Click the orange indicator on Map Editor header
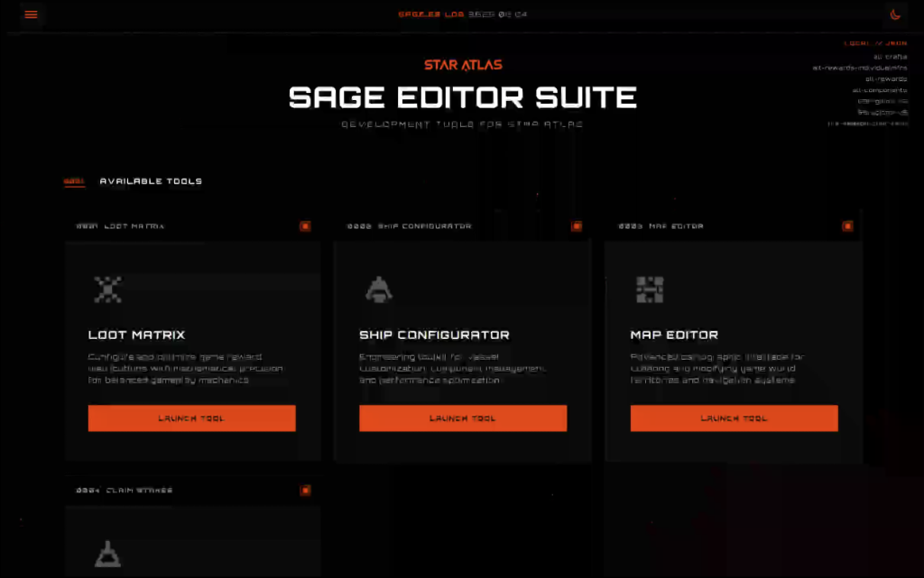This screenshot has width=924, height=578. tap(847, 226)
